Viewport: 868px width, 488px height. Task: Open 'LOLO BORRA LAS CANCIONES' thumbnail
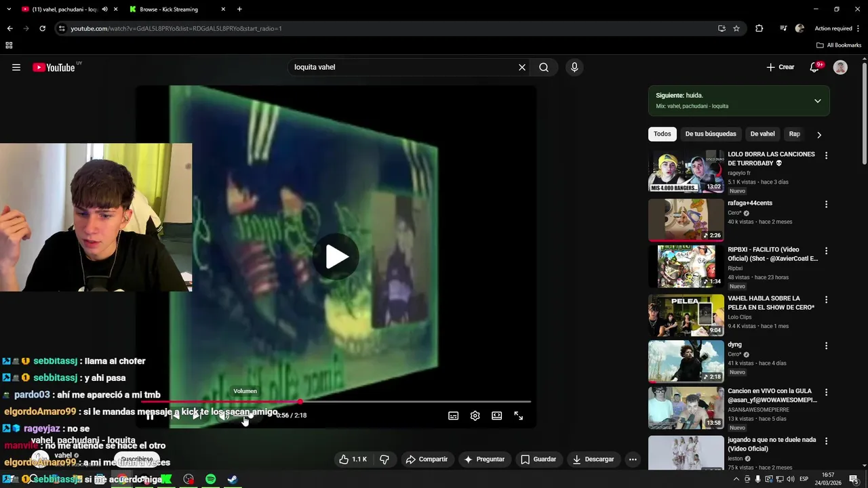click(x=686, y=172)
